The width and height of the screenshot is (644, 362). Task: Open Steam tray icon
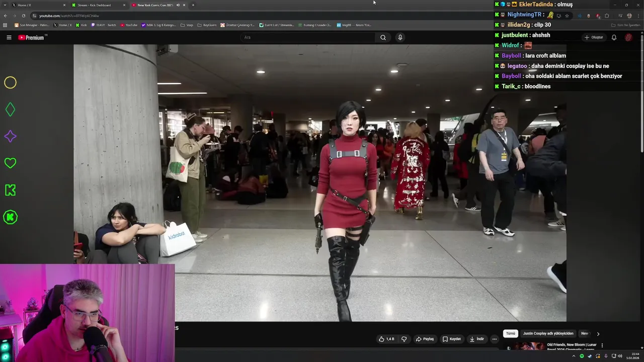pos(590,356)
